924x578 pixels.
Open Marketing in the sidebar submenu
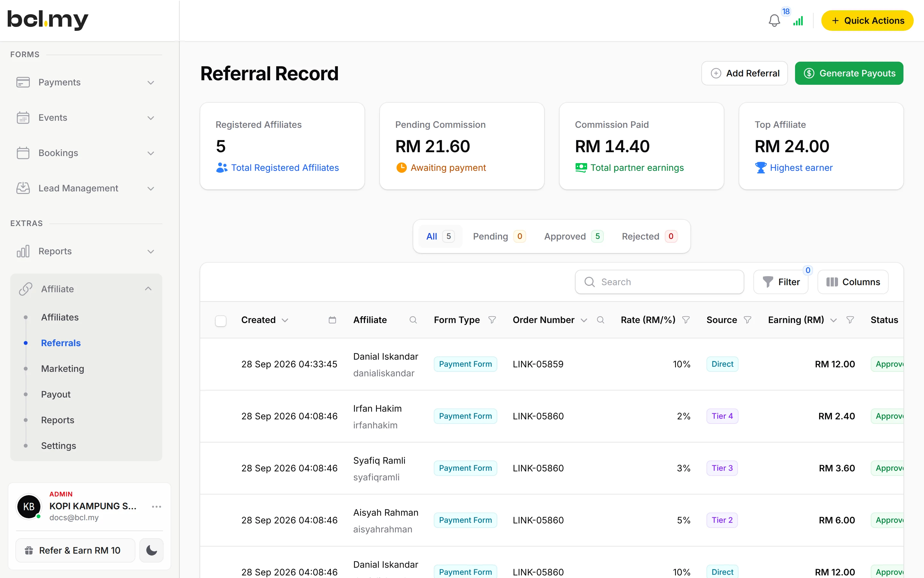click(63, 369)
